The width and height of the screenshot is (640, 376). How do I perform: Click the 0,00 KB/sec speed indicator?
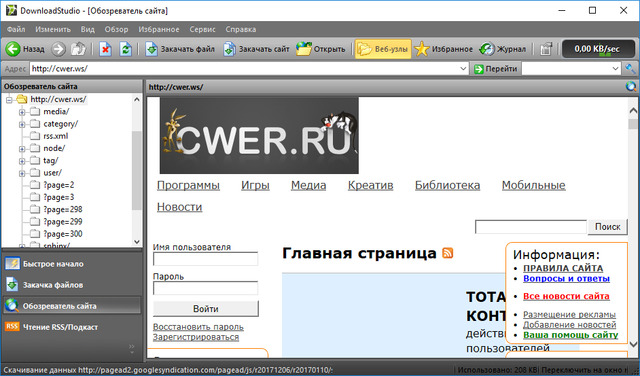click(x=597, y=49)
